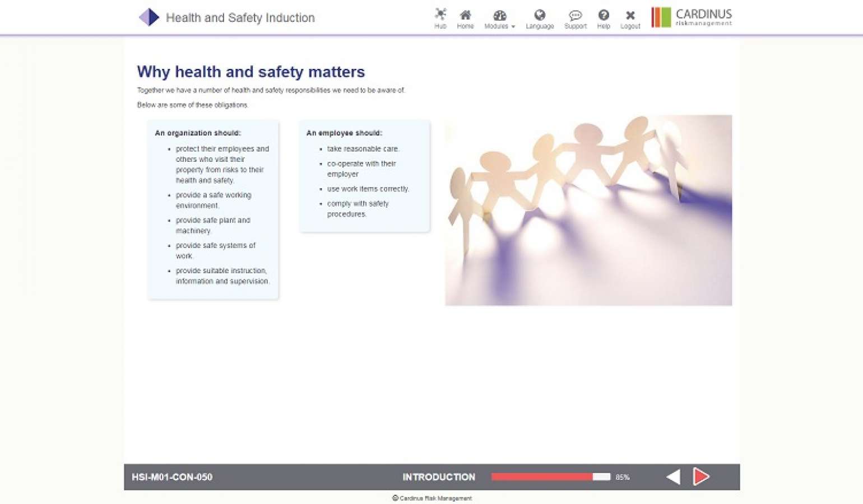Open the CARDINUS riskmanagement logo
This screenshot has height=504, width=863.
(x=692, y=17)
